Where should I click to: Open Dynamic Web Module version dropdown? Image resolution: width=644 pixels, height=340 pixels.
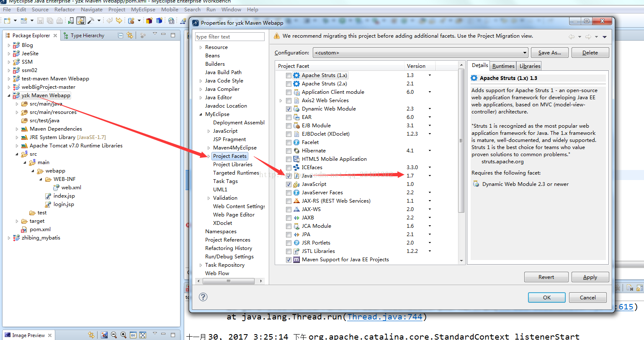(430, 109)
